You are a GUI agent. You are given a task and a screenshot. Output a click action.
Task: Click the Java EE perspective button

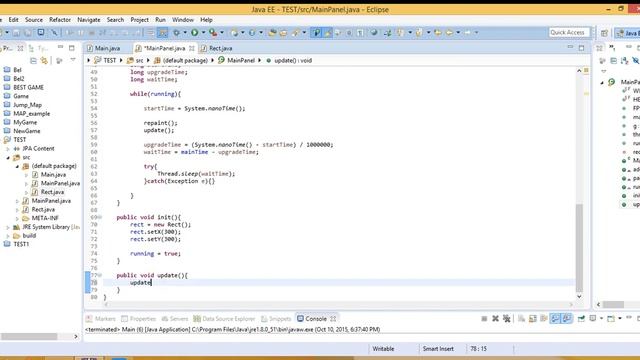click(x=628, y=33)
